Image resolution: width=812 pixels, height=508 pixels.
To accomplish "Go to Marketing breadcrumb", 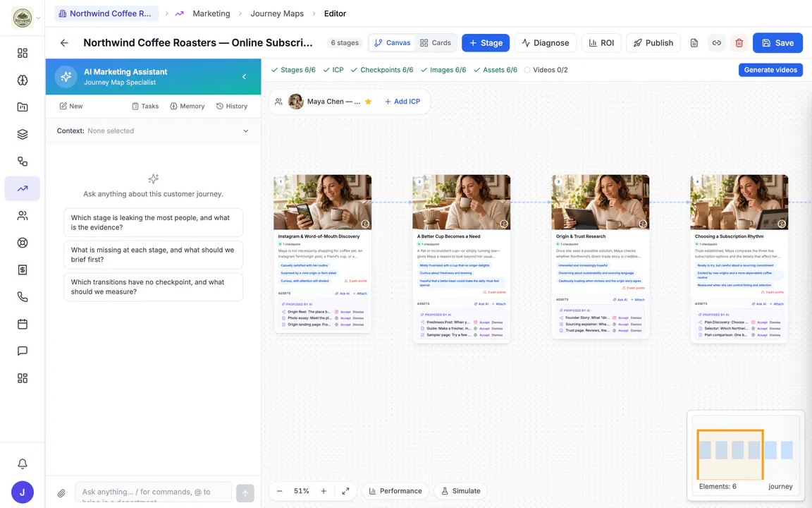I will click(211, 13).
